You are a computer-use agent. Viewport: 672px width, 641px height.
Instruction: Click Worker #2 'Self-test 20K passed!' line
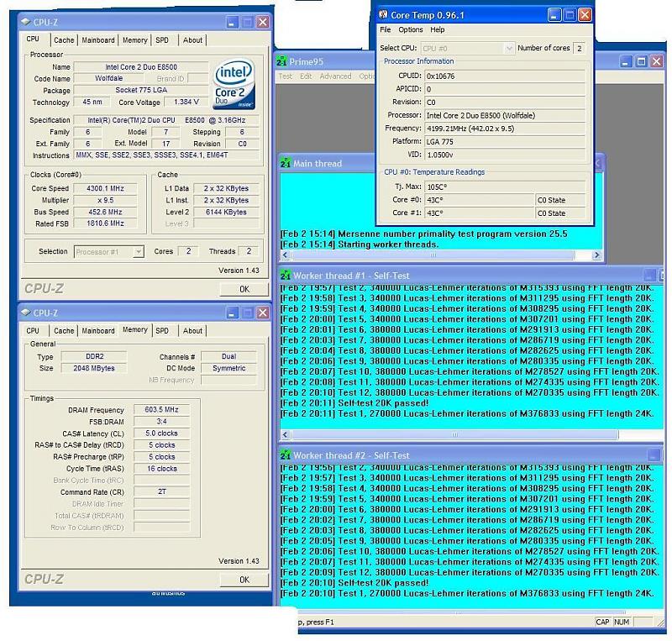pyautogui.click(x=354, y=583)
